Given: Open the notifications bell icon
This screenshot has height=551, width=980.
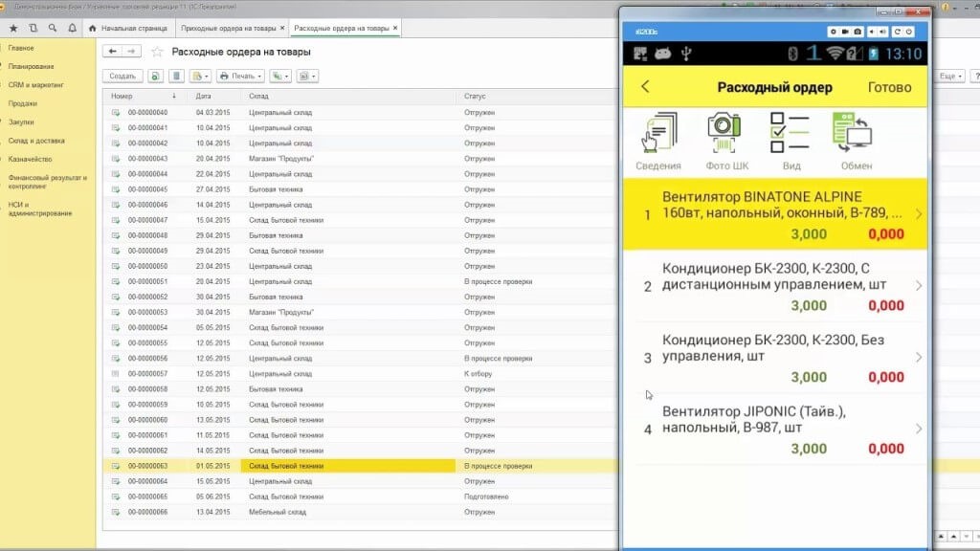Looking at the screenshot, I should point(71,29).
